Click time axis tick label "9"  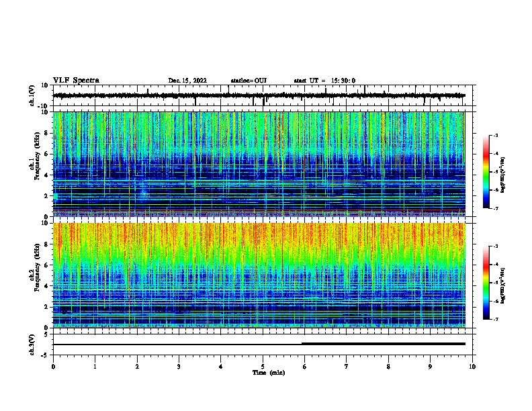(x=430, y=367)
